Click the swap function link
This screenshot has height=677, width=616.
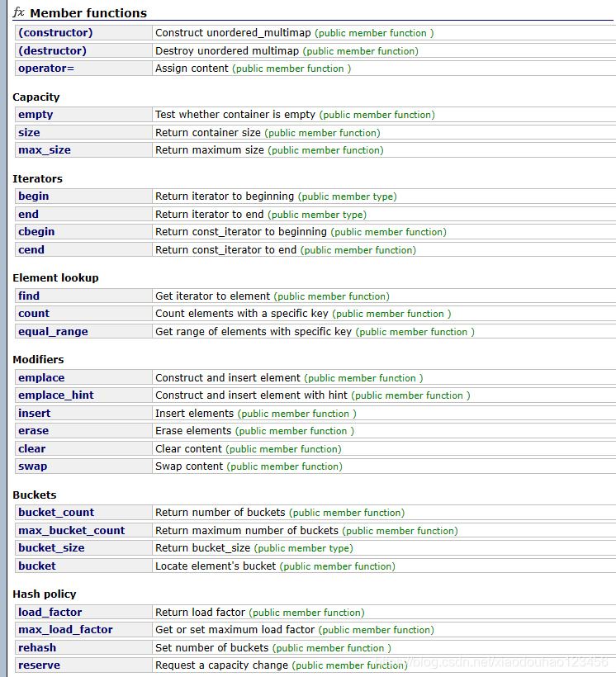pyautogui.click(x=32, y=466)
